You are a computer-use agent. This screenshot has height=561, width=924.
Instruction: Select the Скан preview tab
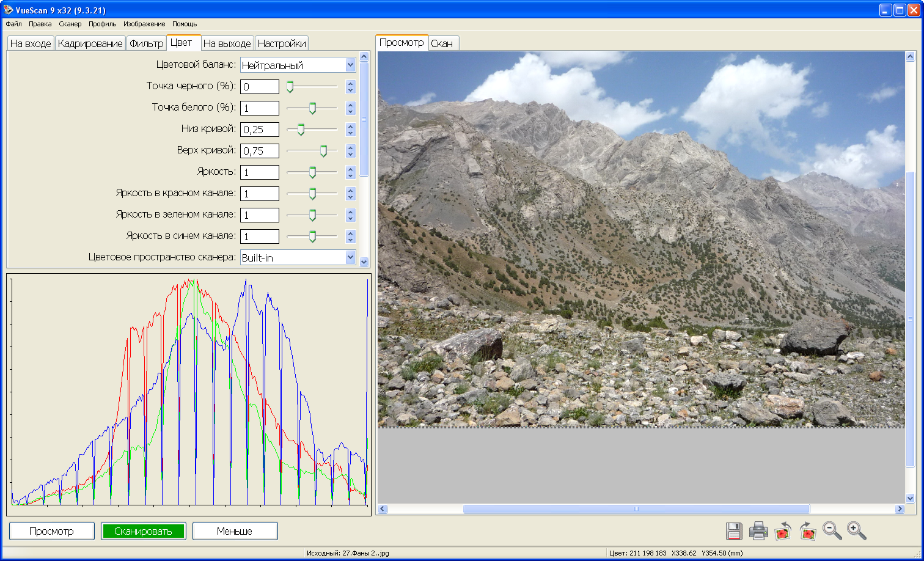pyautogui.click(x=442, y=43)
